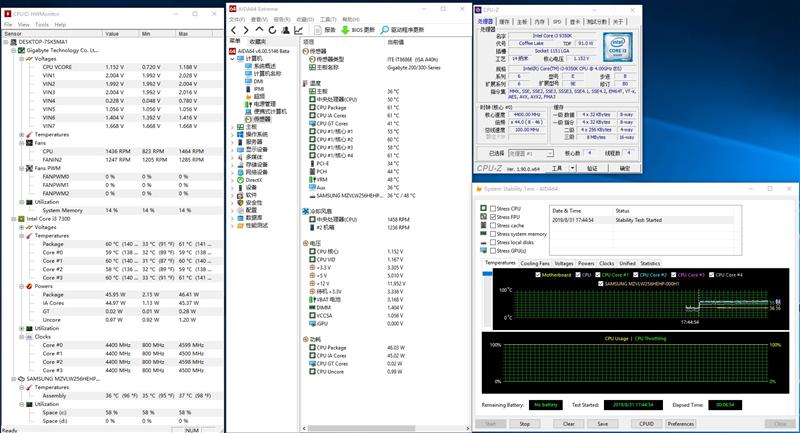Click the 冷却风扇 fan section icon

pos(306,211)
